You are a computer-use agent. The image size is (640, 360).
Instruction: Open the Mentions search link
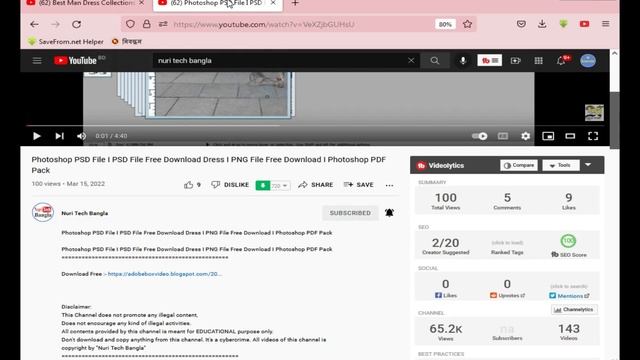click(569, 296)
